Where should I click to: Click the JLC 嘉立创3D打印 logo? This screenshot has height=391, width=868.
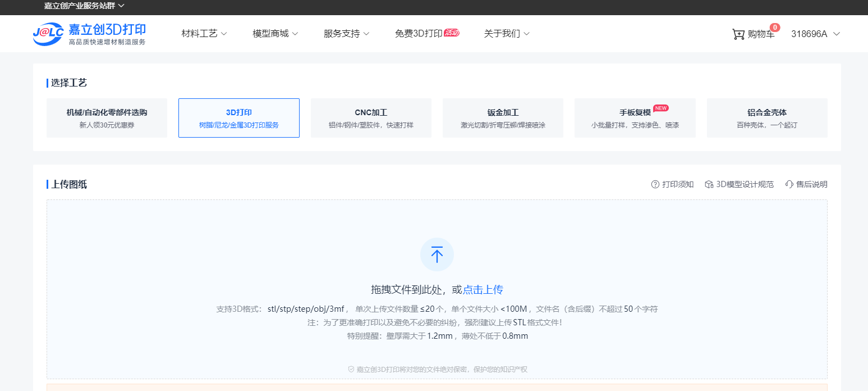coord(89,34)
